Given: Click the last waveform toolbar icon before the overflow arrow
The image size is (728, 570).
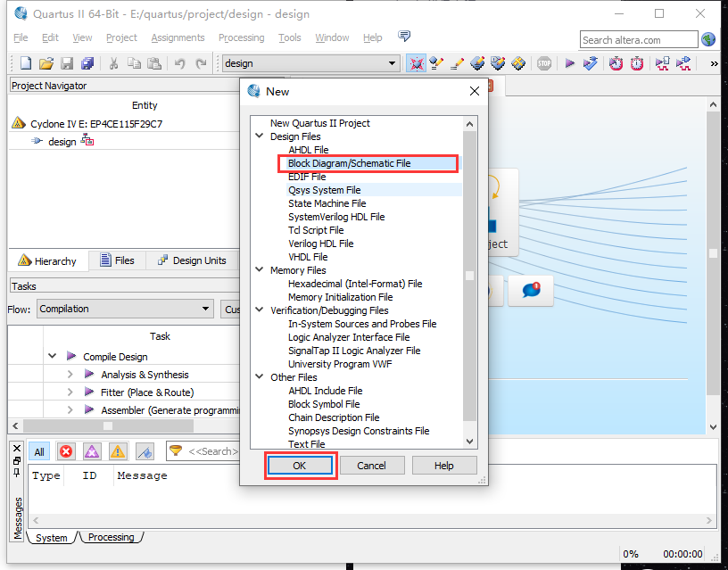Looking at the screenshot, I should click(683, 63).
